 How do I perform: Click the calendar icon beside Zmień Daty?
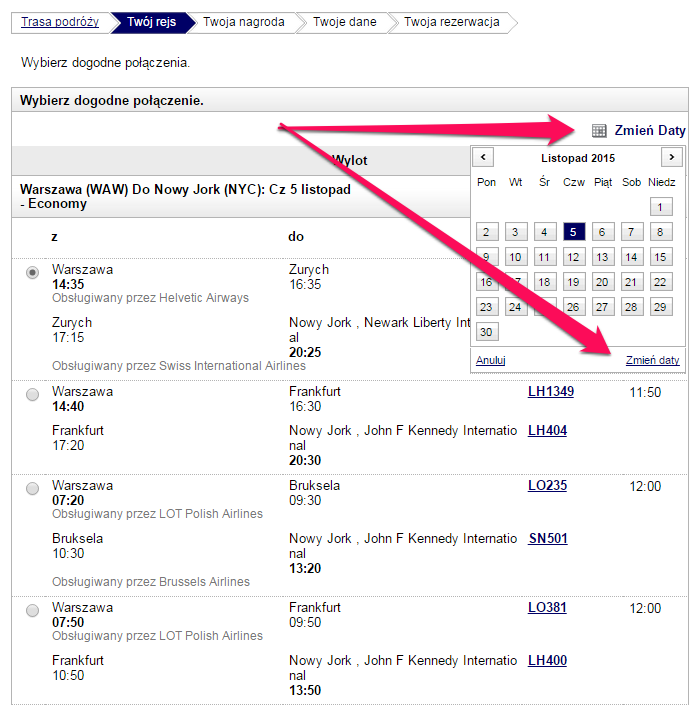click(x=599, y=131)
